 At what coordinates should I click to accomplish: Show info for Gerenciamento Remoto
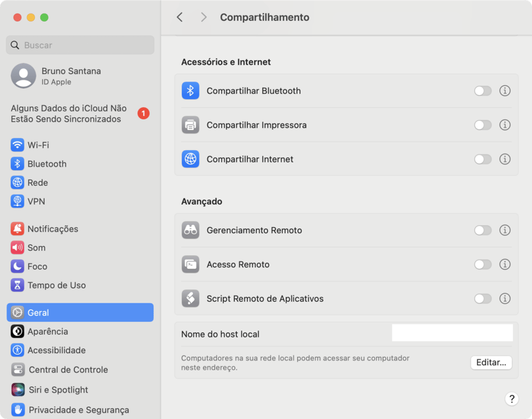(505, 230)
